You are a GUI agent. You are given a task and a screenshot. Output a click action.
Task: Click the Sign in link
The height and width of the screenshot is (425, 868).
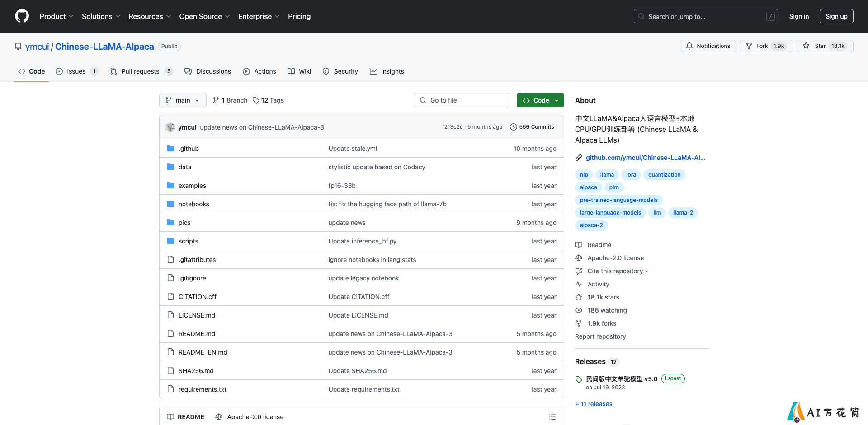pyautogui.click(x=799, y=16)
